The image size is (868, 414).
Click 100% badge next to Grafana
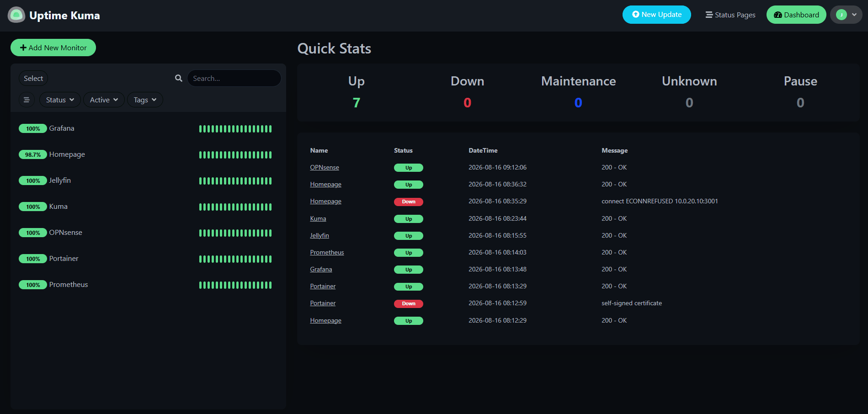pyautogui.click(x=33, y=128)
